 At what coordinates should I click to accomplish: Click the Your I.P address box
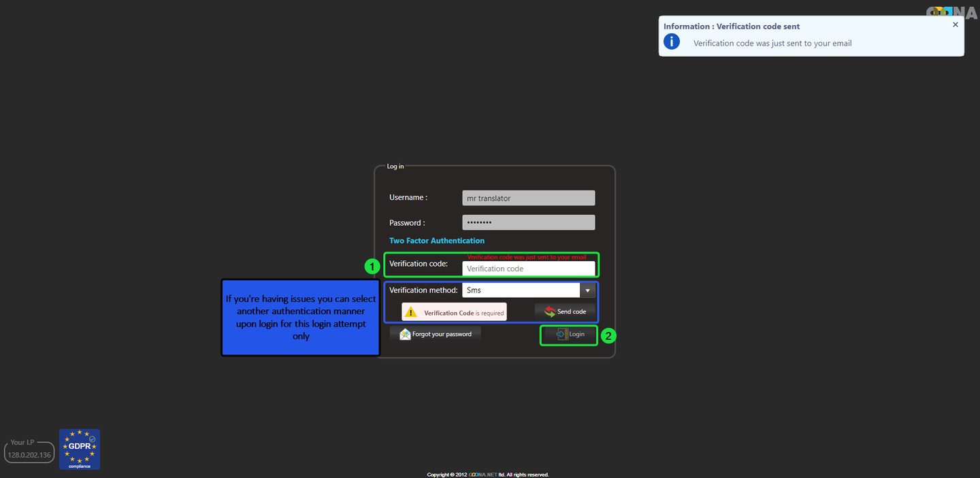point(29,454)
